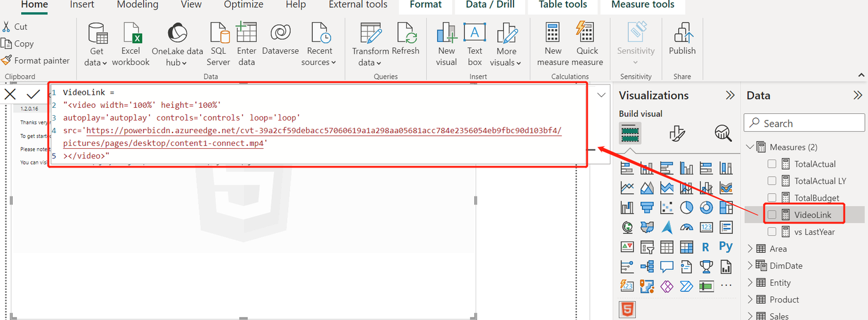Commit the formula with the checkmark
The height and width of the screenshot is (320, 868).
pos(33,94)
